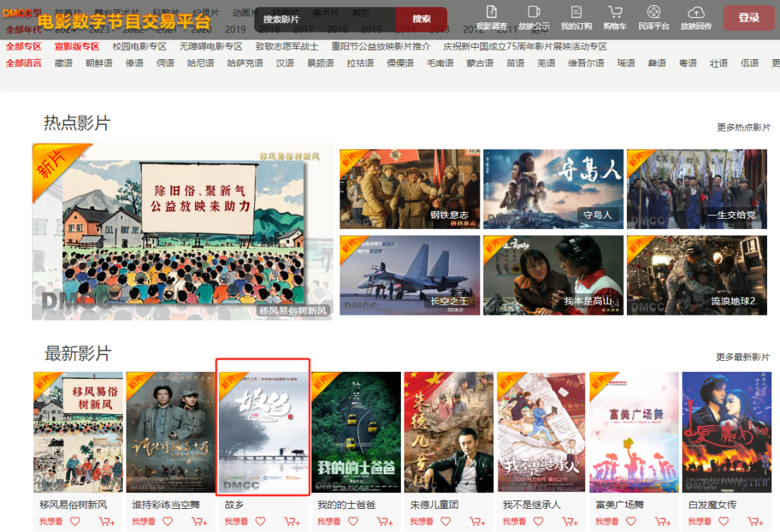780x532 pixels.
Task: Click the red 搜索 search button
Action: tap(421, 19)
